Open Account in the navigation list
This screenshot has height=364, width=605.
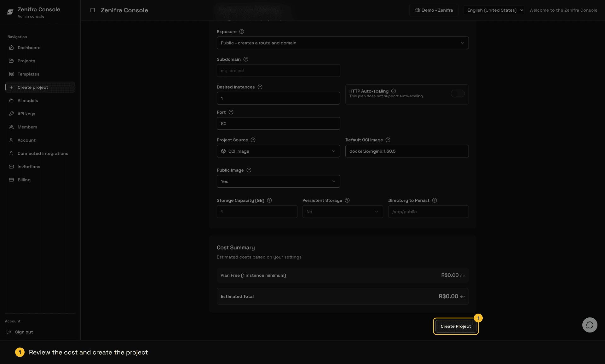40,140
